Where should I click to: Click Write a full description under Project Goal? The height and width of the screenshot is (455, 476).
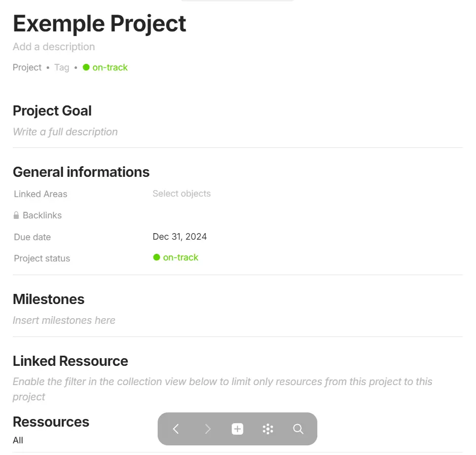pyautogui.click(x=65, y=131)
